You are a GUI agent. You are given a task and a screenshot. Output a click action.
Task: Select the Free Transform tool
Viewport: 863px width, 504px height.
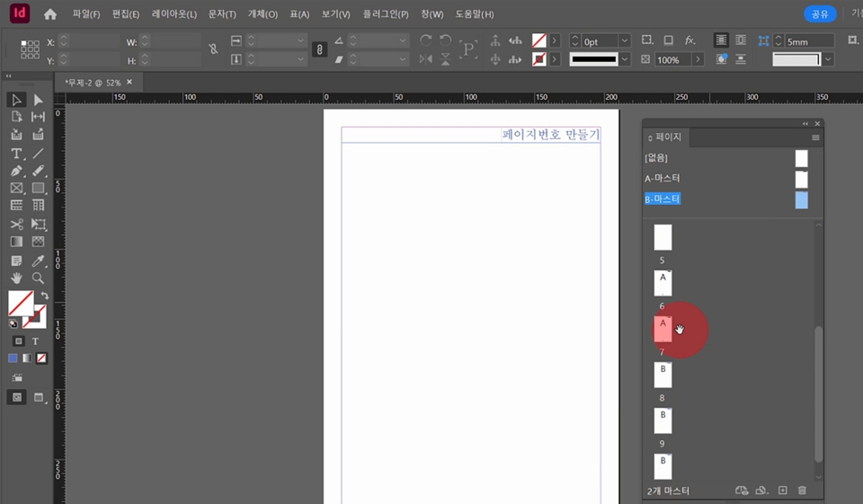[x=38, y=224]
